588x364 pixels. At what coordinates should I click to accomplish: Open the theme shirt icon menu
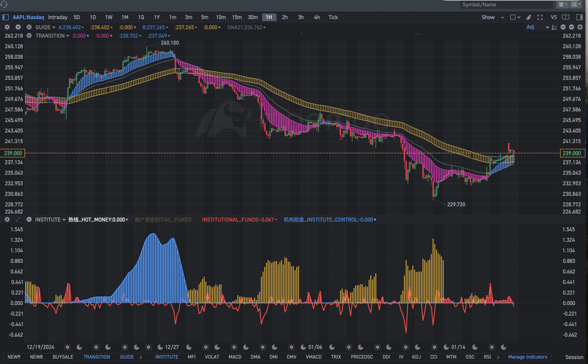click(x=563, y=5)
